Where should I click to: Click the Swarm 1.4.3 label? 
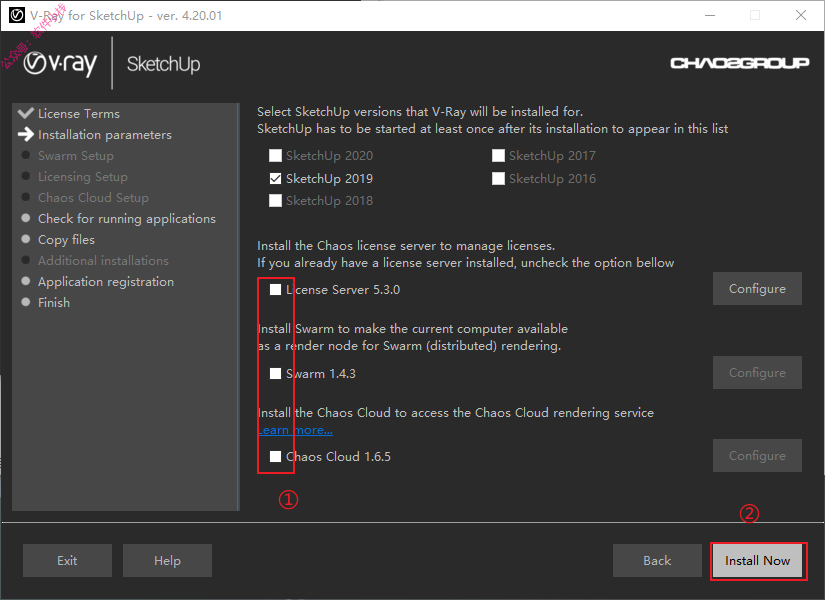(321, 374)
